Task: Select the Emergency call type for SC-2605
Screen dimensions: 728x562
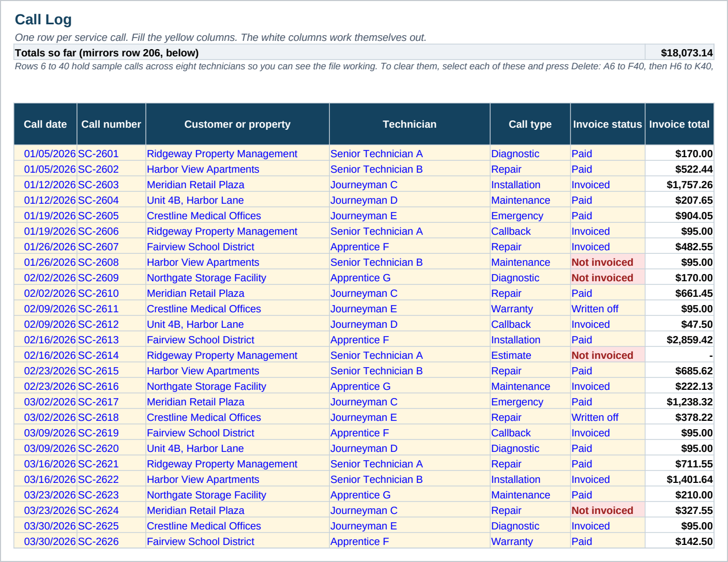Action: [530, 216]
